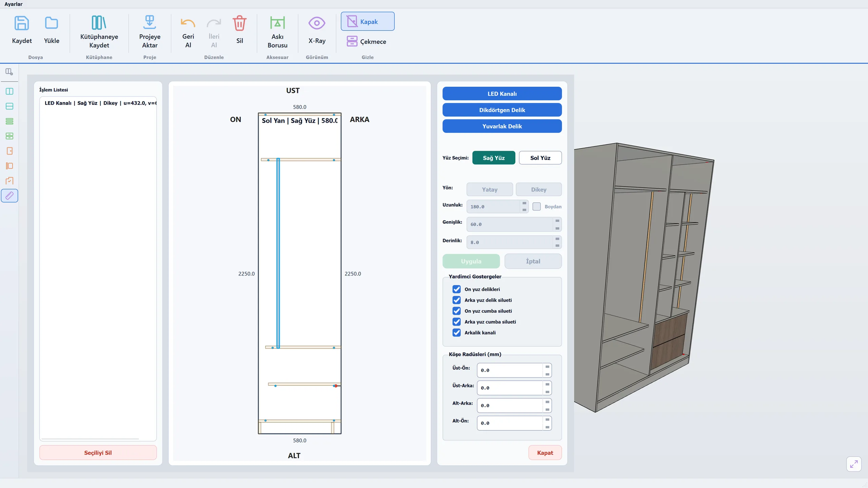Select the door sidebar icon
Image resolution: width=868 pixels, height=488 pixels.
[x=9, y=151]
